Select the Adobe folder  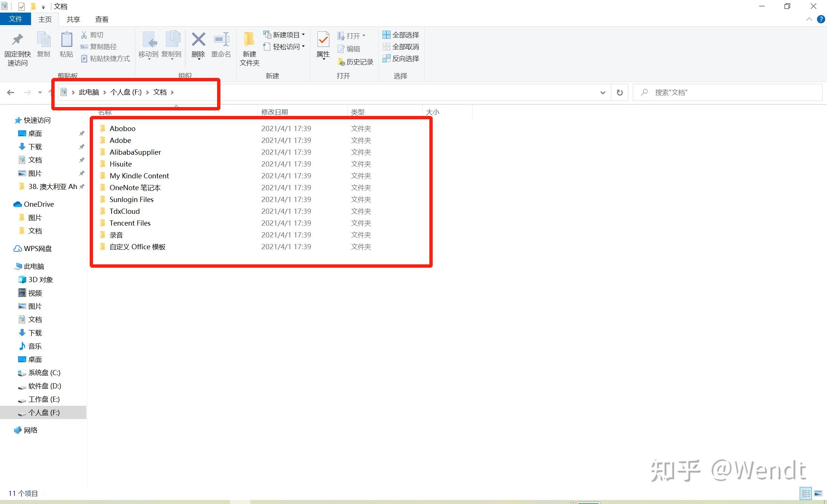point(120,140)
